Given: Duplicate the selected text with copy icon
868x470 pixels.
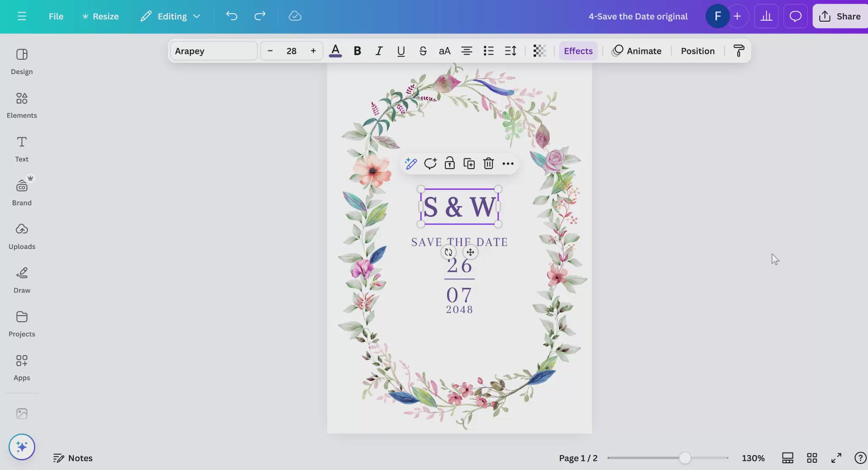Looking at the screenshot, I should (469, 164).
